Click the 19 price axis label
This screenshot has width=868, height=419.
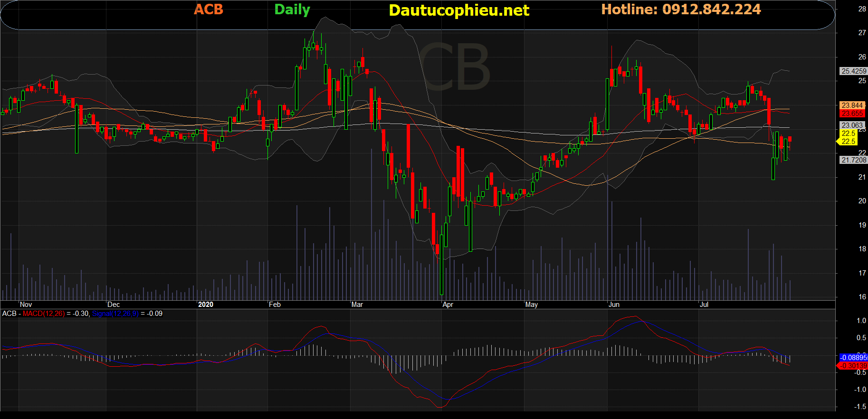pyautogui.click(x=862, y=225)
